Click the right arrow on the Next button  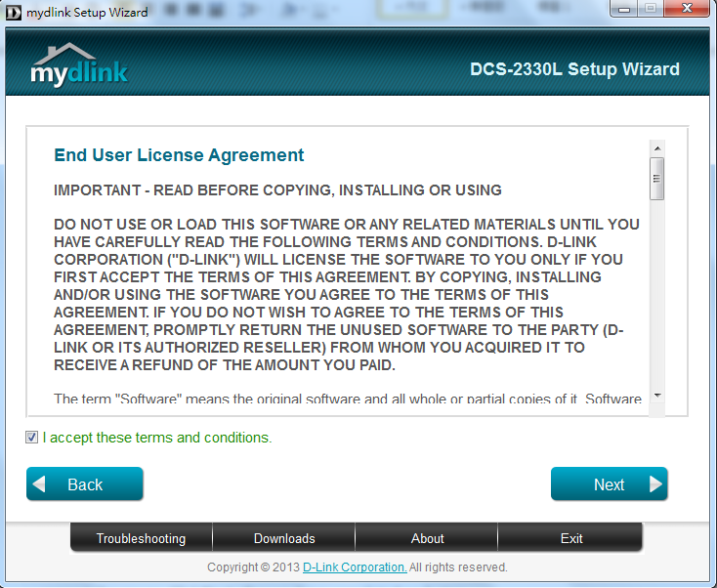pyautogui.click(x=655, y=484)
